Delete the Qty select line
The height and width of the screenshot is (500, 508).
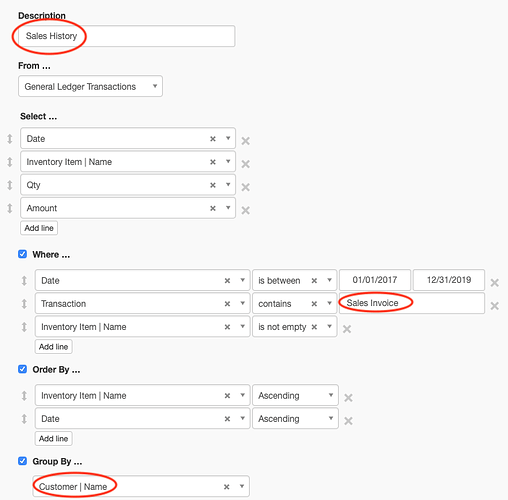pos(246,187)
